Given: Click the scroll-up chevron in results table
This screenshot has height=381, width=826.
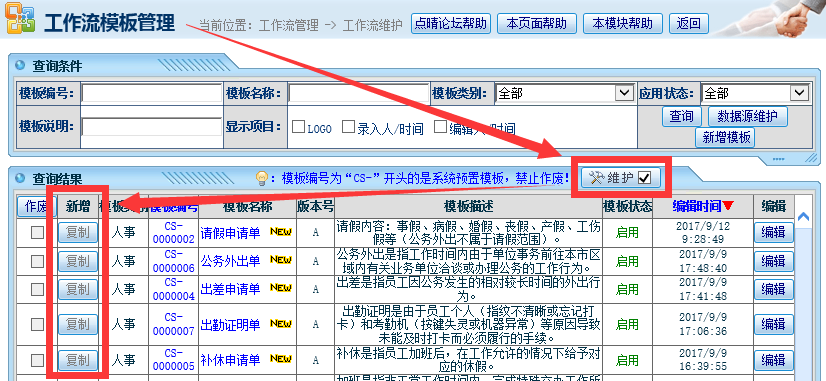Looking at the screenshot, I should (803, 216).
